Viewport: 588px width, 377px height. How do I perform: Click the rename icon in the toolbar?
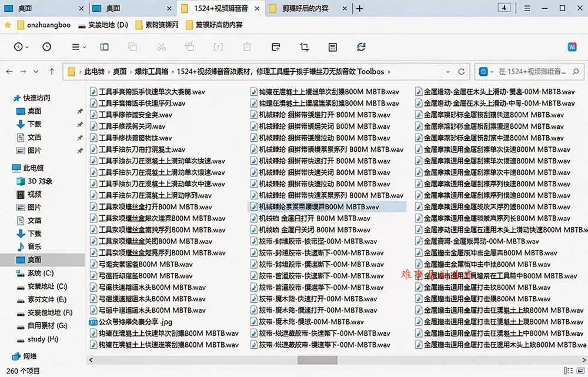click(218, 47)
